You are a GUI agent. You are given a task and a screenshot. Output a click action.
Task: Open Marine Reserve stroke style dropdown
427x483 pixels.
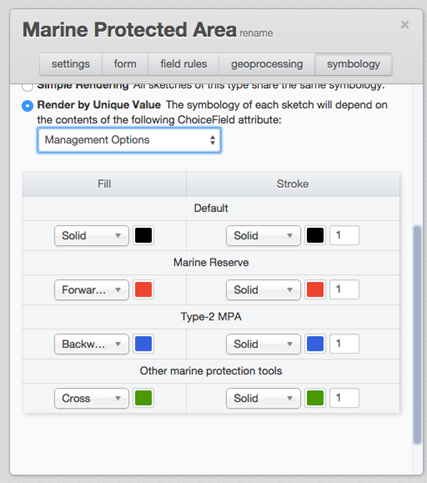[x=263, y=290]
